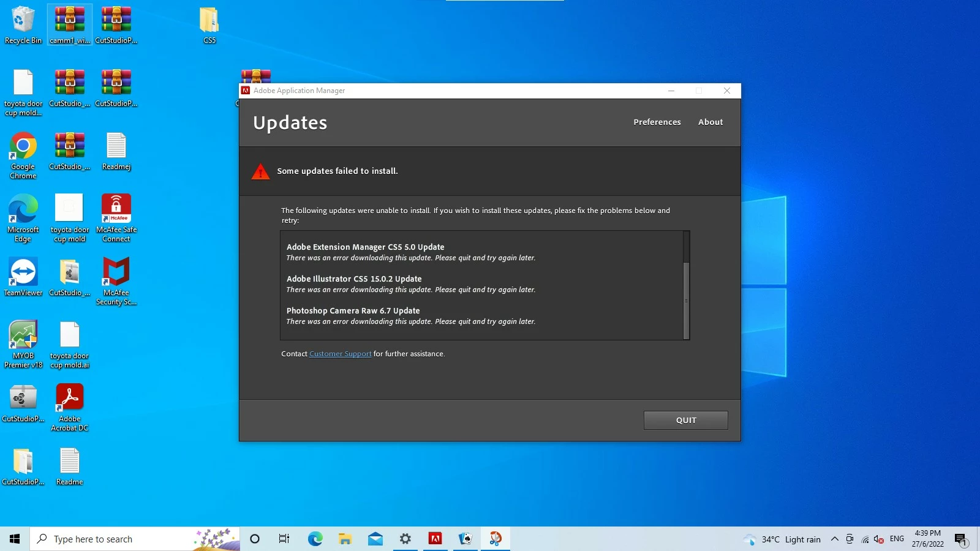Expand the hidden system tray icons

[x=834, y=539]
